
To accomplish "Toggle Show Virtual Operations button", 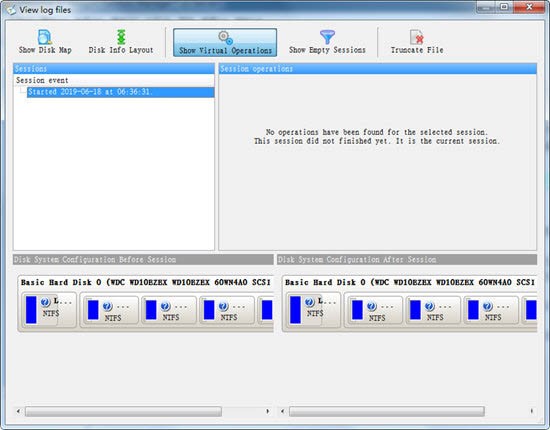I will [x=225, y=42].
